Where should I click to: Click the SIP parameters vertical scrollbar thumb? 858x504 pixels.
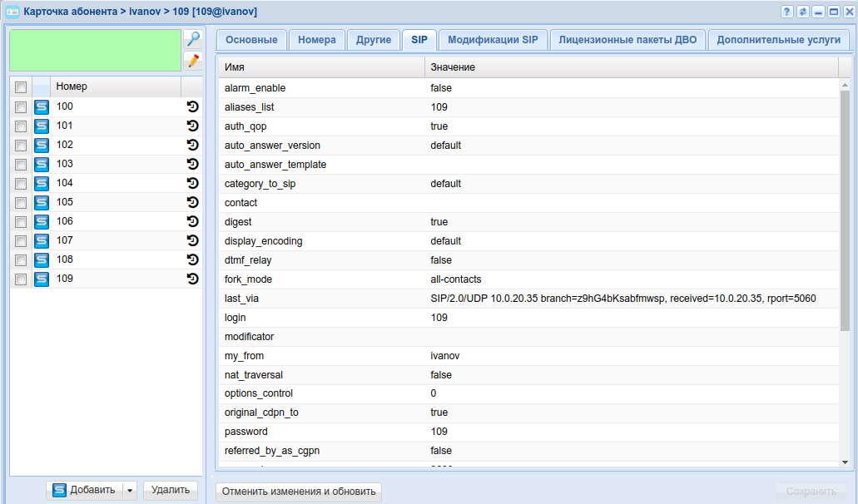845,210
